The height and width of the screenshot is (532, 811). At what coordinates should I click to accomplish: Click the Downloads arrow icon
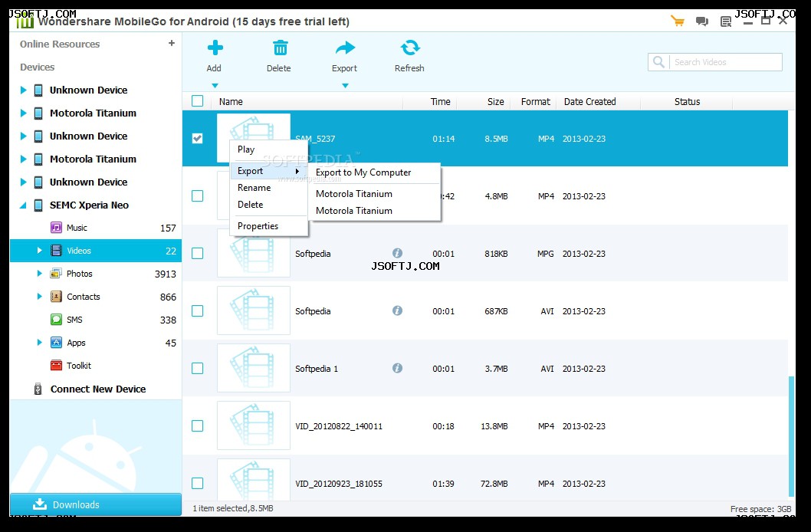click(x=39, y=504)
